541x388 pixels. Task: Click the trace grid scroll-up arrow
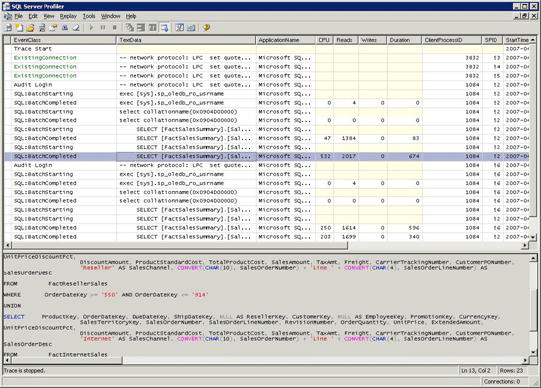533,40
